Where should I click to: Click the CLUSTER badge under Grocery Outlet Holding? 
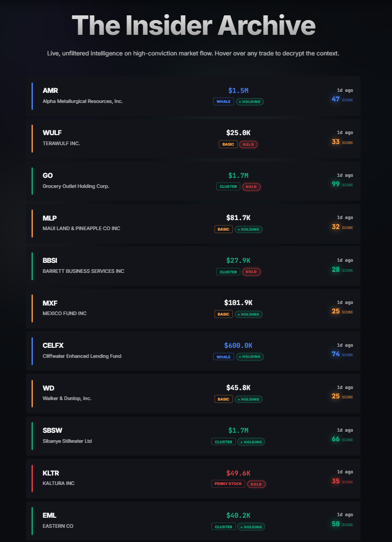point(228,186)
